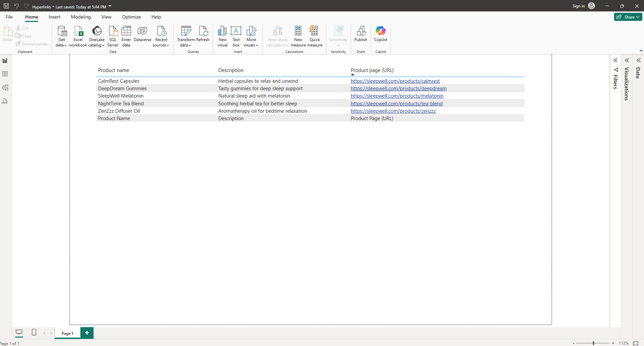Switch to Table view in left sidebar
644x346 pixels.
pyautogui.click(x=5, y=74)
